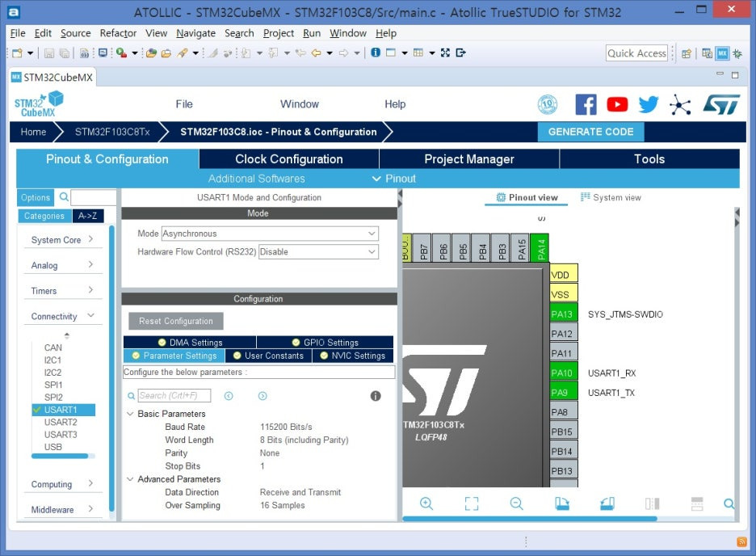The height and width of the screenshot is (556, 756).
Task: Click the Home breadcrumb
Action: tap(33, 132)
